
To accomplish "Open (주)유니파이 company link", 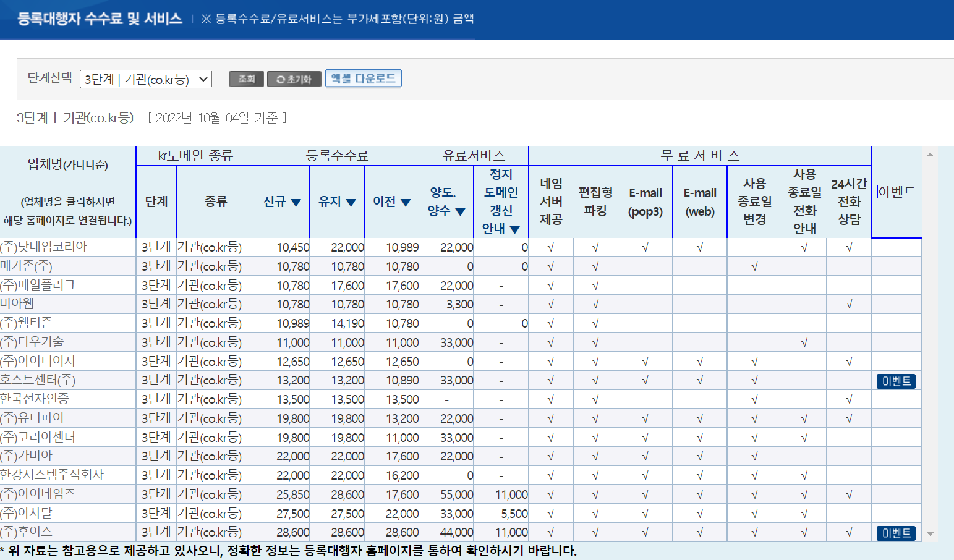I will 32,418.
